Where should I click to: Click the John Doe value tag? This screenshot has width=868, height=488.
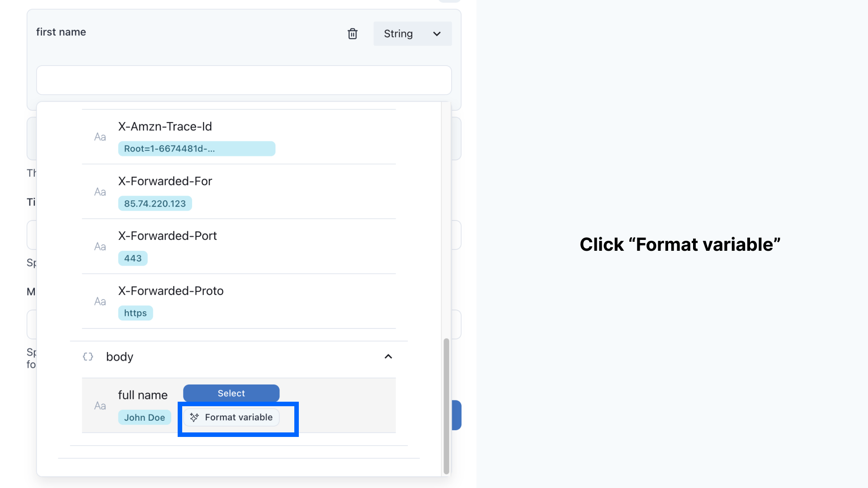coord(145,417)
